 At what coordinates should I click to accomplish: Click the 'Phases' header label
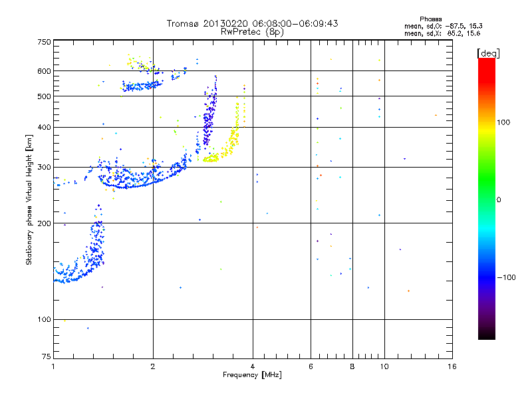pos(430,19)
